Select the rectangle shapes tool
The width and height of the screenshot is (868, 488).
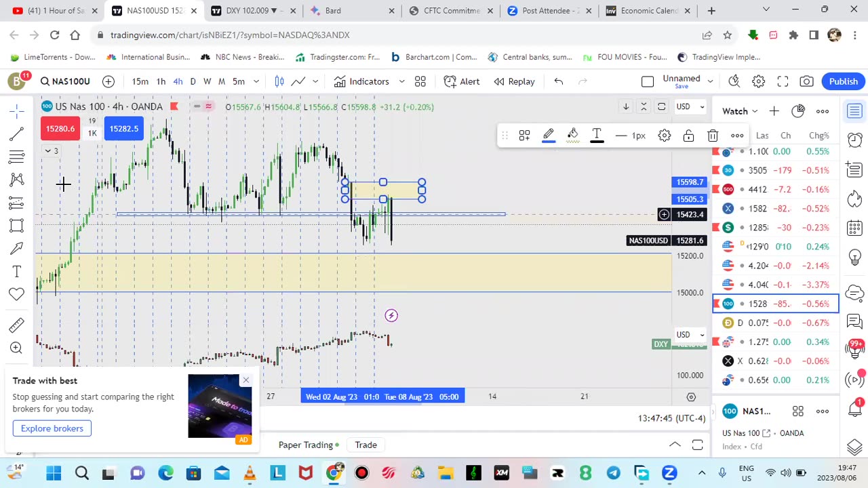pyautogui.click(x=17, y=226)
